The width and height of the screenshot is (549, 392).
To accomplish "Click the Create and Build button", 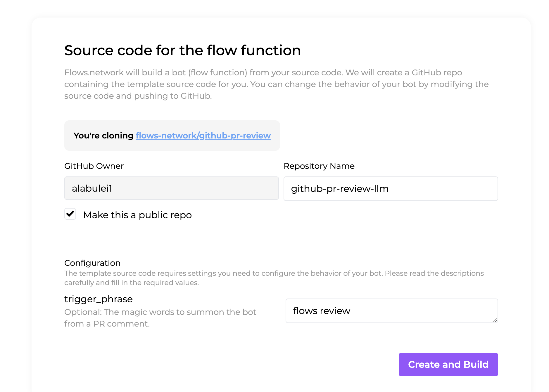I will pos(448,365).
